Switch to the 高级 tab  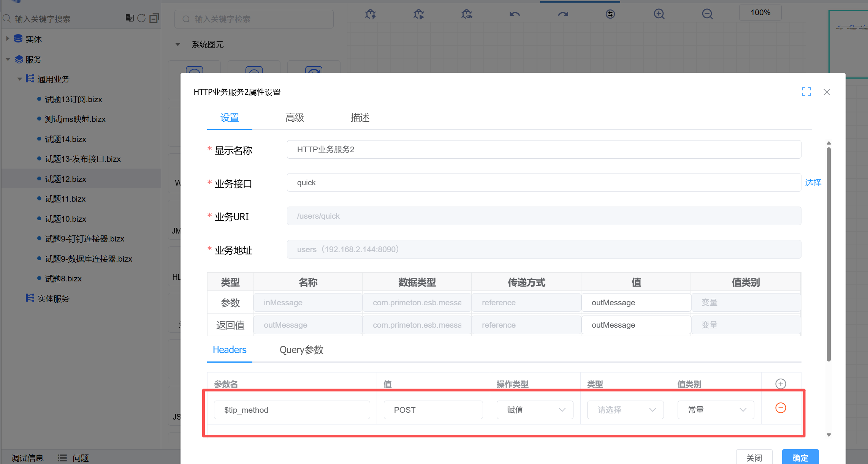[x=295, y=118]
